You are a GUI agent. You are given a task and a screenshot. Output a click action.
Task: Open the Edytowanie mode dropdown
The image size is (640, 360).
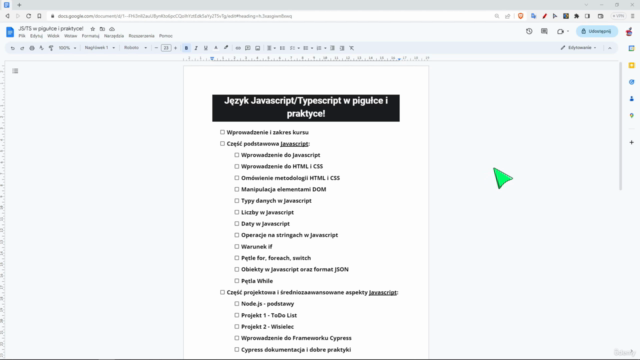(579, 48)
